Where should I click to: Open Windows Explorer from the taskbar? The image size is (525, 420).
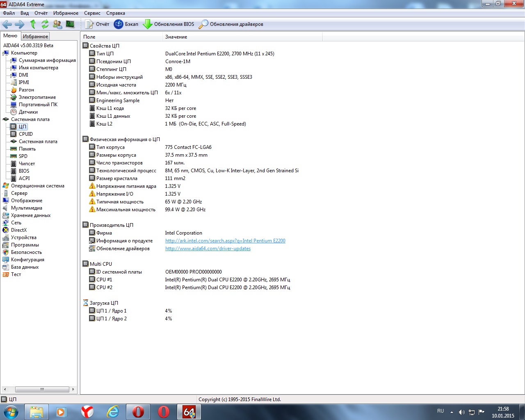point(37,411)
